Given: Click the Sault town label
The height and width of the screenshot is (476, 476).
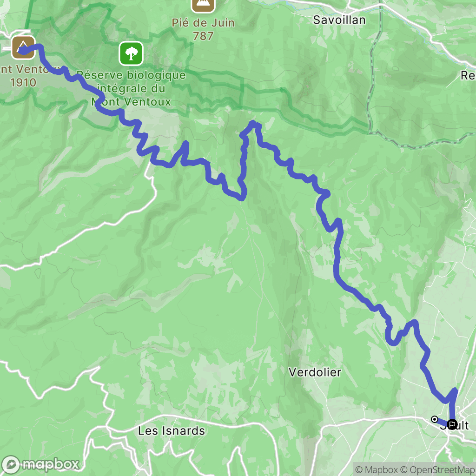Looking at the screenshot, I should coord(455,425).
